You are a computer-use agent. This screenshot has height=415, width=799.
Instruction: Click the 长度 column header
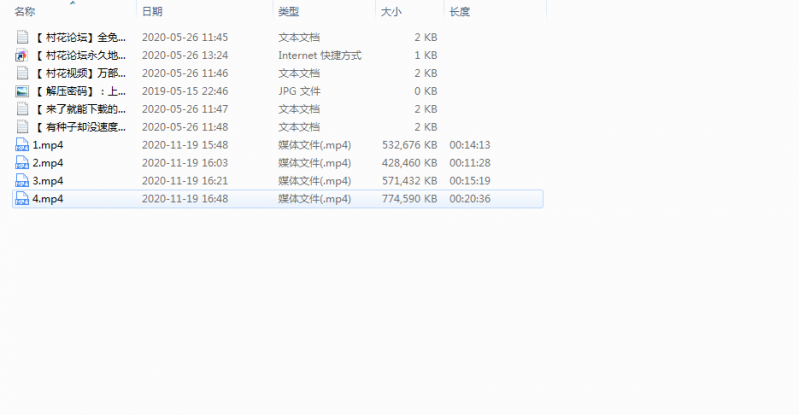460,12
